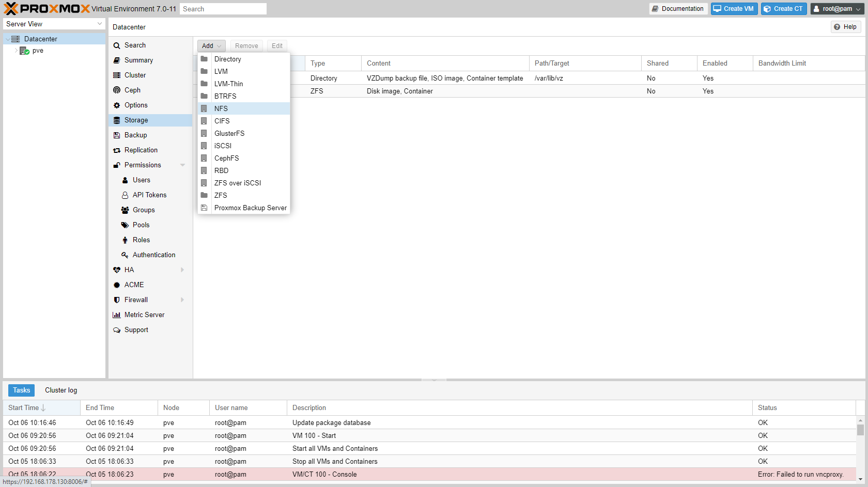
Task: Click the API Tokens user icon
Action: tap(125, 195)
